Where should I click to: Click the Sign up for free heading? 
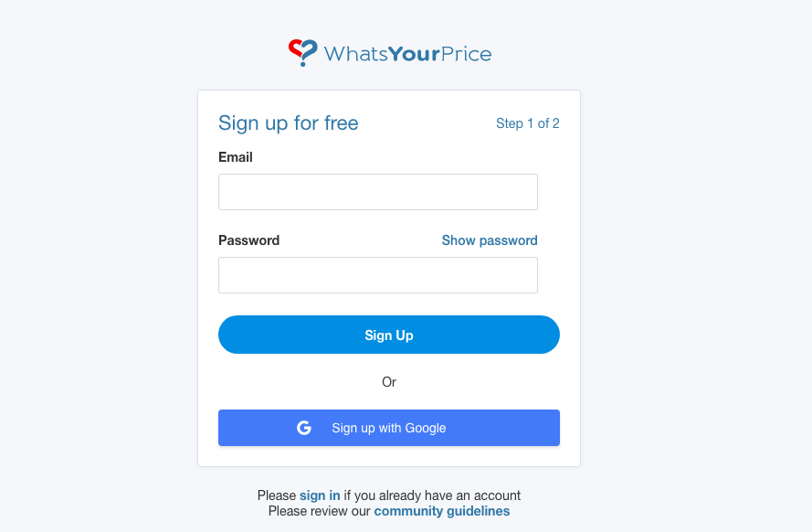(289, 123)
